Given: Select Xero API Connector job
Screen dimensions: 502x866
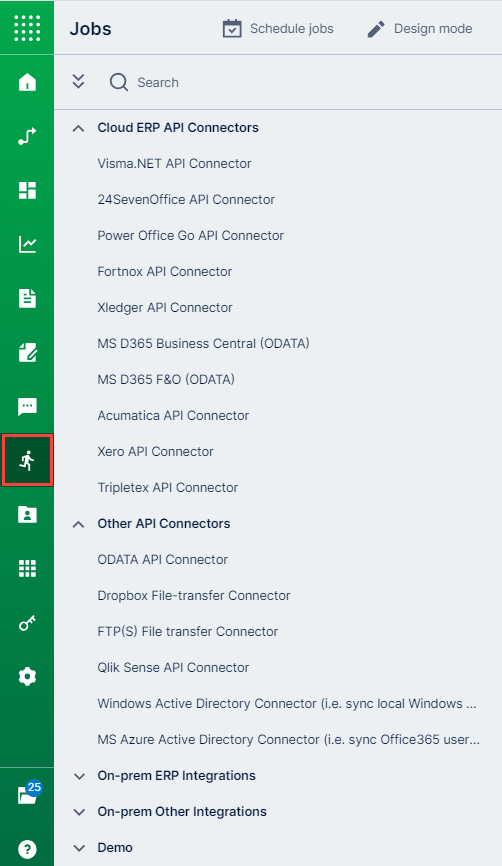Looking at the screenshot, I should 155,451.
